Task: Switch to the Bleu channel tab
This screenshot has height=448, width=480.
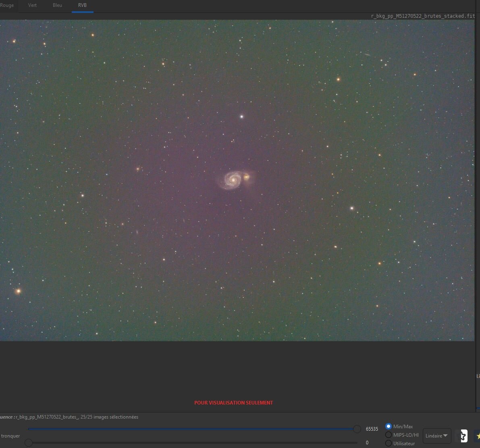Action: click(57, 5)
